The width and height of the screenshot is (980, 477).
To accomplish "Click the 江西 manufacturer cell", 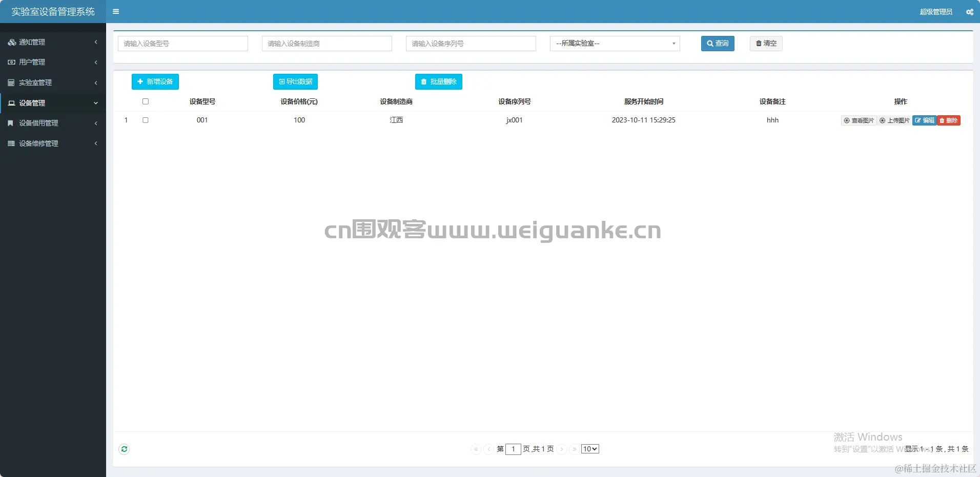I will 396,120.
